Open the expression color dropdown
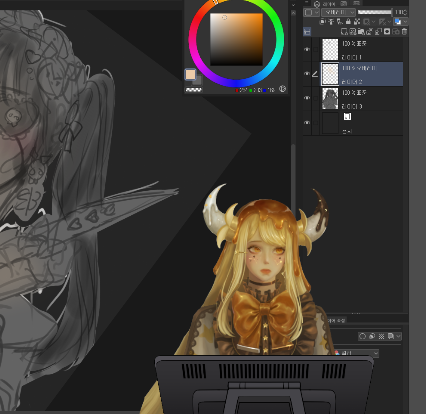 coord(357,353)
